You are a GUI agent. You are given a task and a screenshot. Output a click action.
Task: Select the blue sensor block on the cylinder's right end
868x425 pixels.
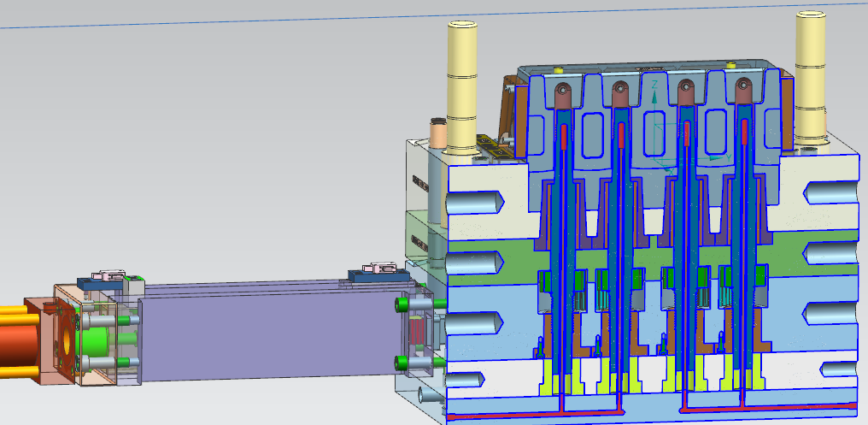[x=377, y=274]
